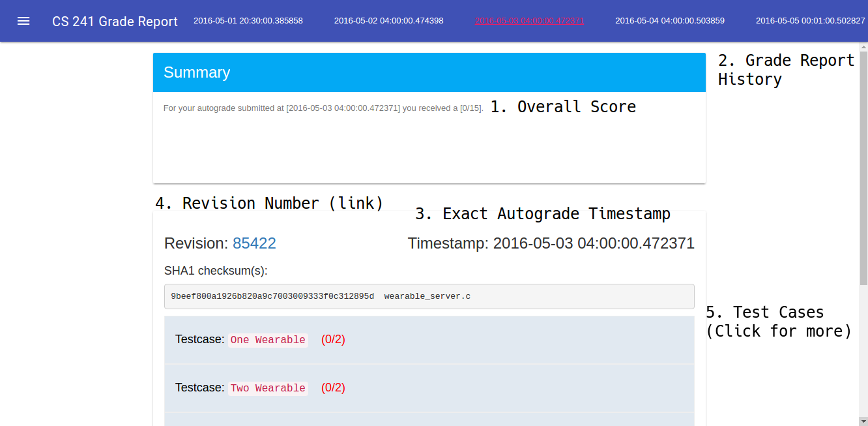Click the scrollbar down arrow
The image size is (868, 426).
[863, 421]
